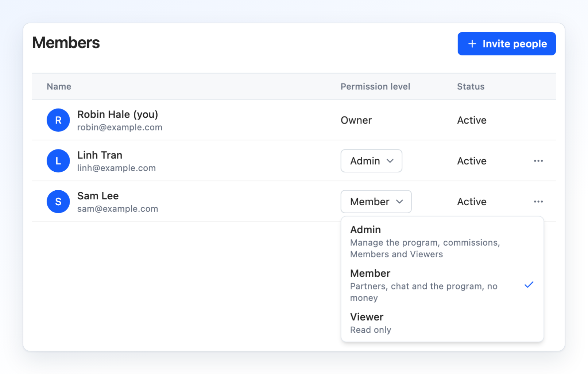
Task: Open more options for Linh Tran
Action: pyautogui.click(x=538, y=161)
